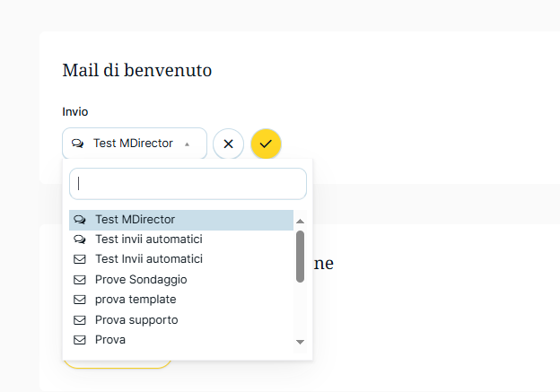Click envelope icon beside Prova supporto
560x392 pixels.
click(80, 320)
